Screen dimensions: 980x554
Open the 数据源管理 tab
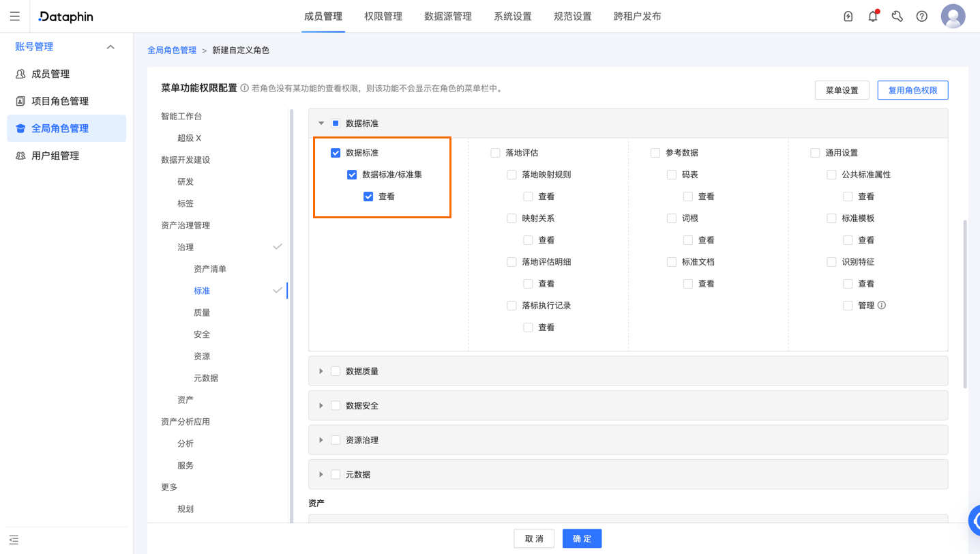[448, 16]
